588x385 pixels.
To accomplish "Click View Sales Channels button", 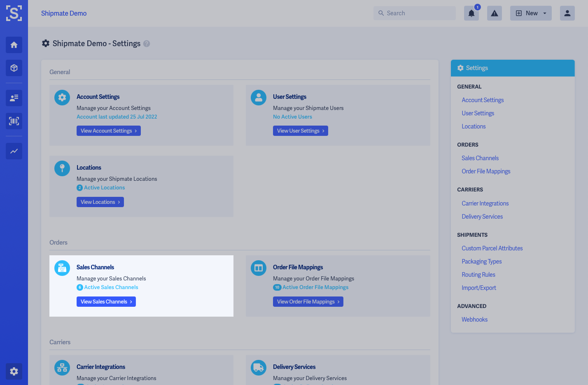I will (x=106, y=302).
